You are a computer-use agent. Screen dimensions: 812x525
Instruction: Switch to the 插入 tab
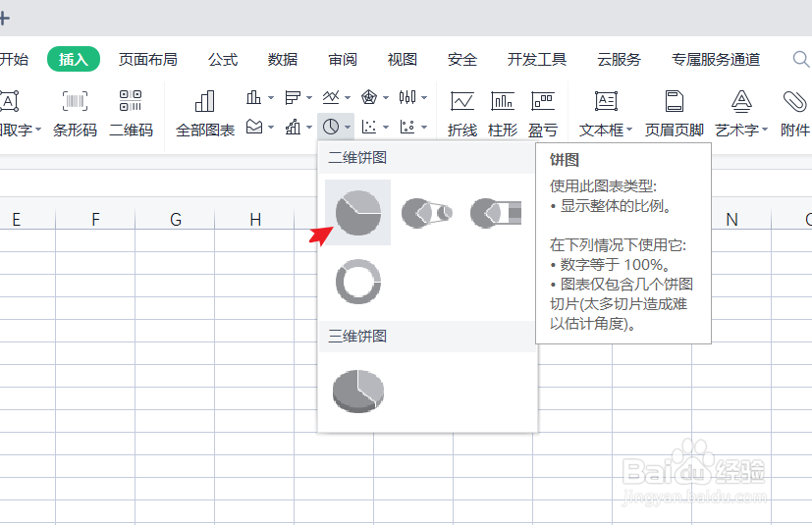(74, 59)
